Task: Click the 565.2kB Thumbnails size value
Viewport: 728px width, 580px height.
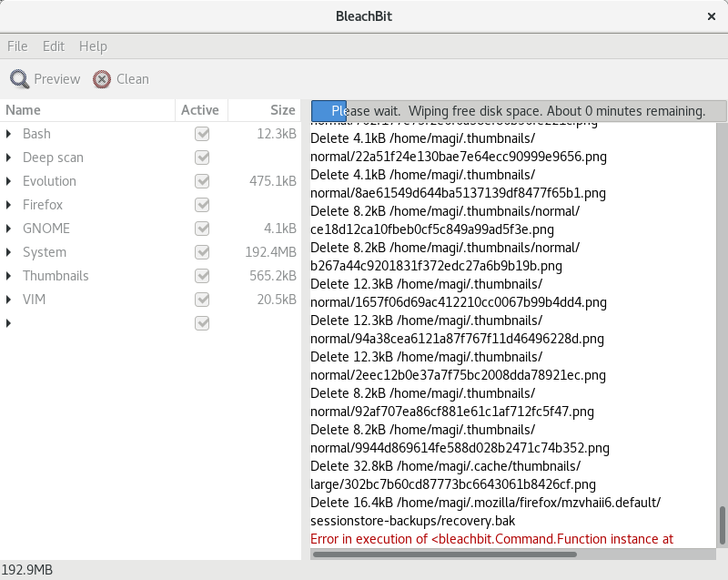Action: click(273, 276)
